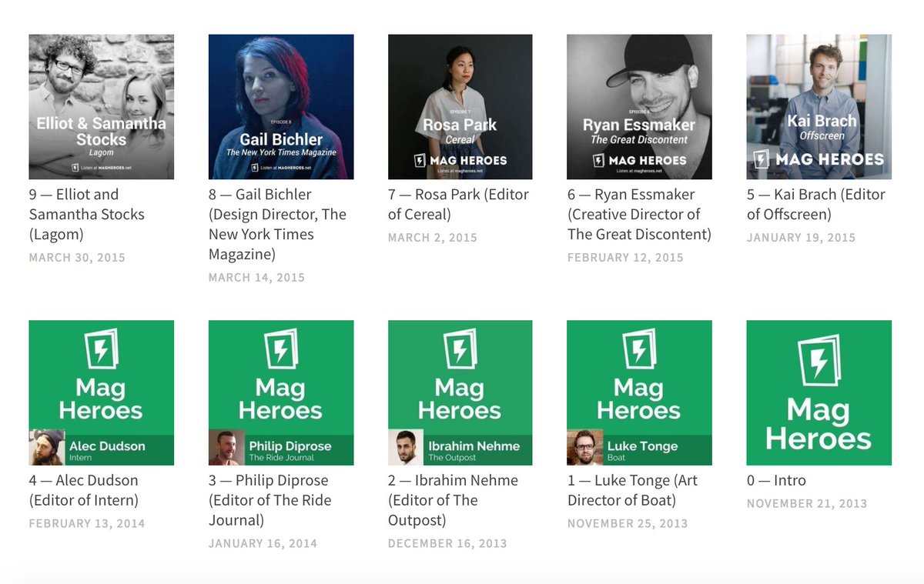Open the 0 — Intro title link
Screen dimensions: 924x584
(x=777, y=481)
